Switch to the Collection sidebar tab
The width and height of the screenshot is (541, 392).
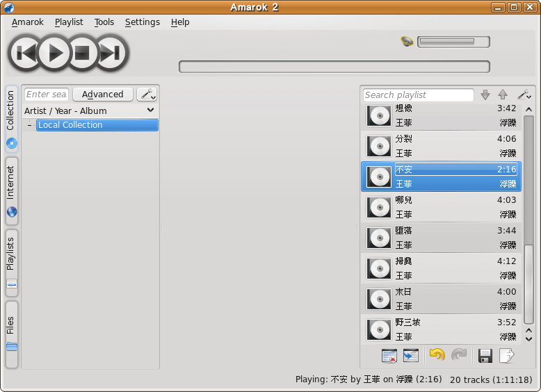[11, 119]
